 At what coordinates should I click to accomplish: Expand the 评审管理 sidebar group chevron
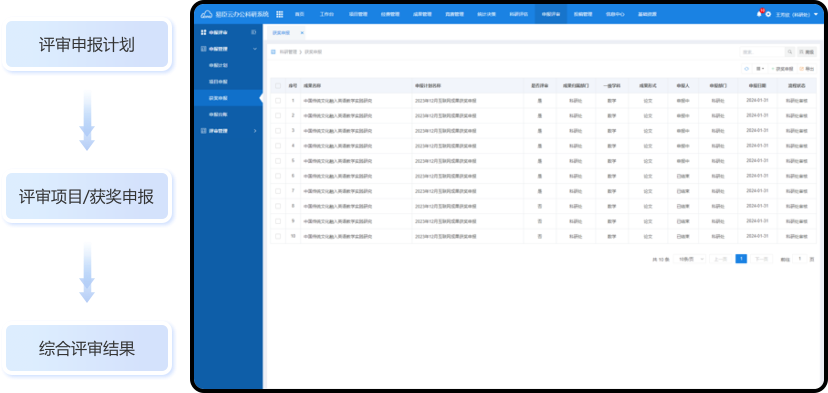tap(255, 130)
